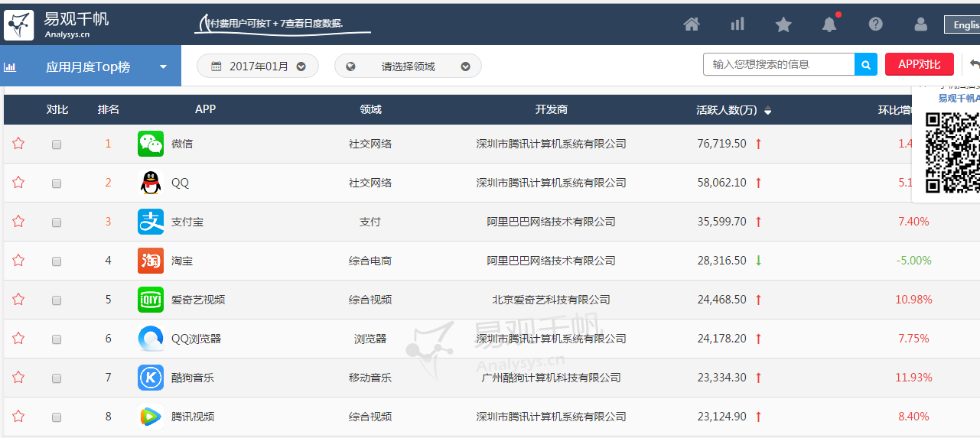
Task: Click the 移动音乐 category cell
Action: [x=370, y=378]
